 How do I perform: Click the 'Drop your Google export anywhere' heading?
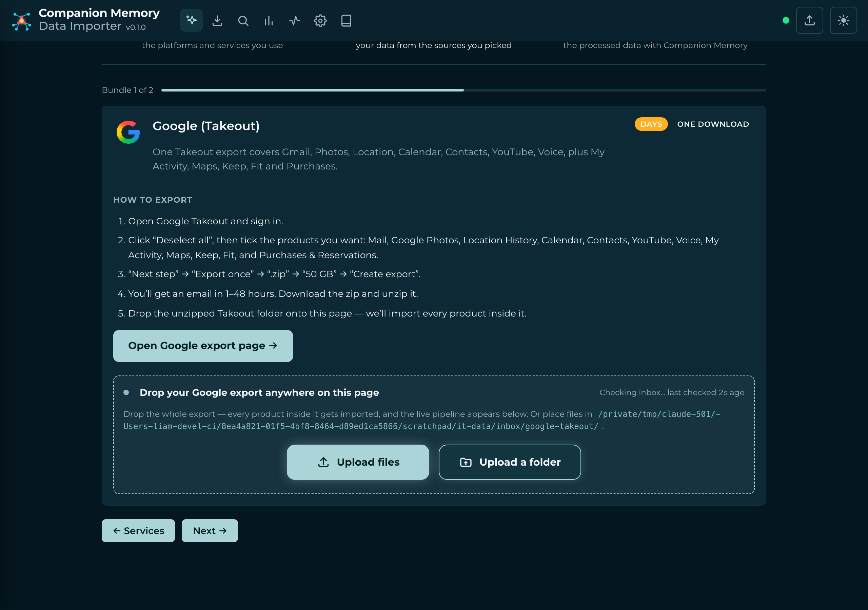pos(259,392)
